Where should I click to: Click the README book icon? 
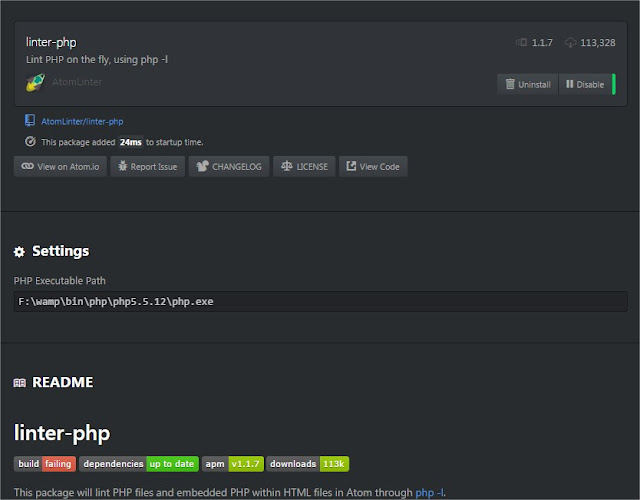20,383
